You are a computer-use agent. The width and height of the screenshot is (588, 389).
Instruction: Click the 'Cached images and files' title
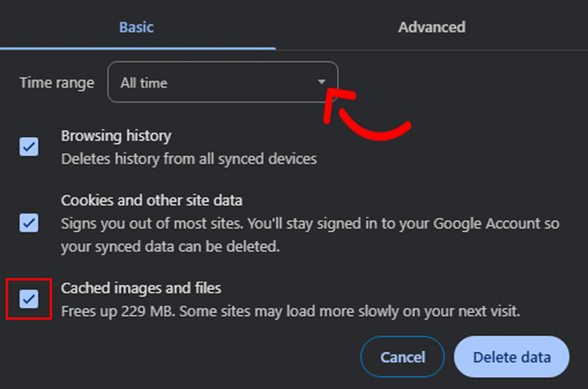point(141,288)
